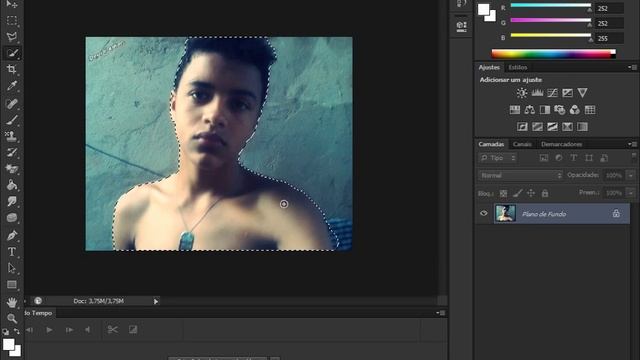Swap foreground and background colors arrow
Screen dimensions: 640x360
17,331
